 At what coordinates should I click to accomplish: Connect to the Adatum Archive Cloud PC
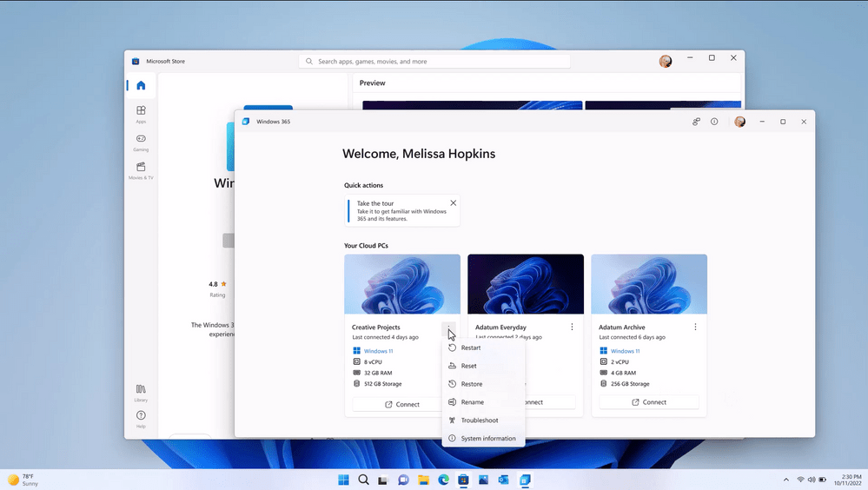648,402
